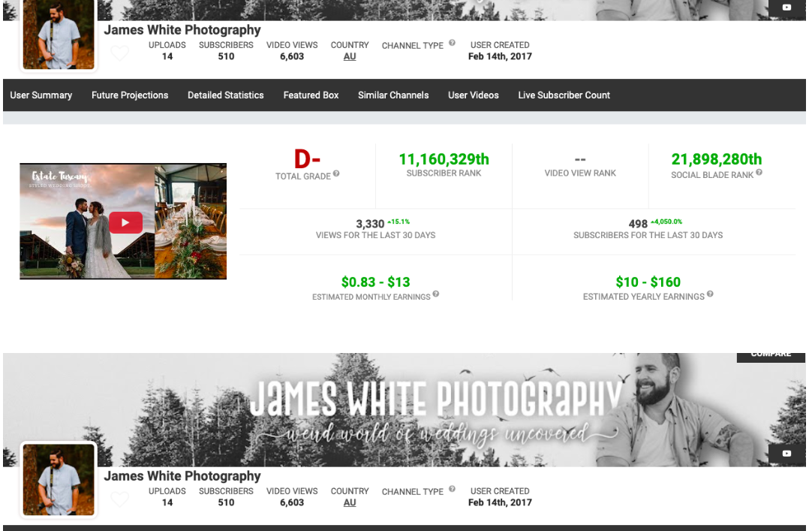This screenshot has width=812, height=531.
Task: Click the channel name above the navigation bar
Action: pos(182,30)
